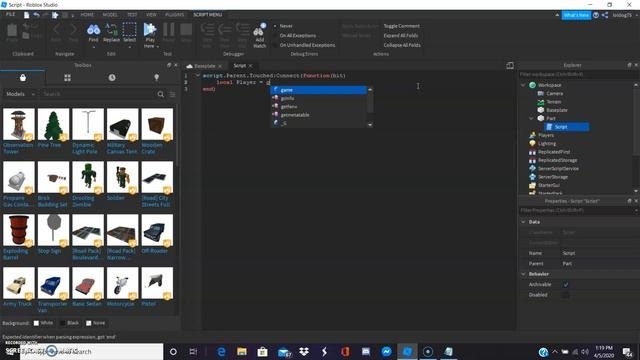Collapse the Workspace tree node
640x360 pixels.
coord(523,85)
